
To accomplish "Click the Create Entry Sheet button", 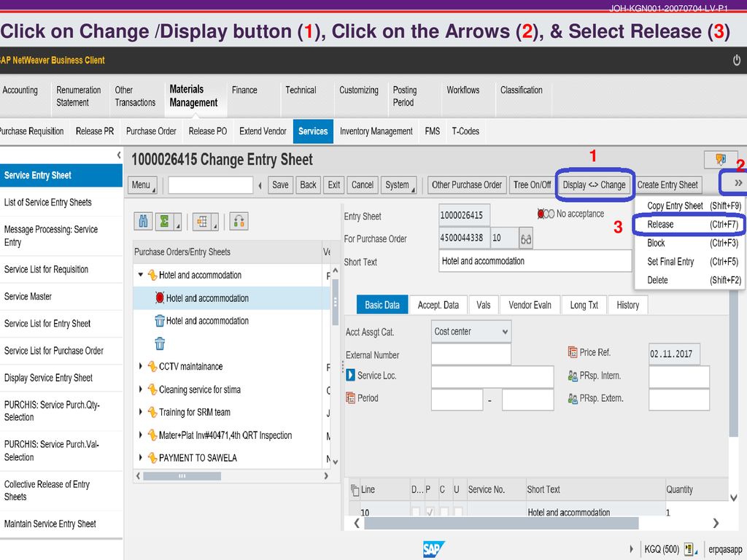I will [x=667, y=184].
